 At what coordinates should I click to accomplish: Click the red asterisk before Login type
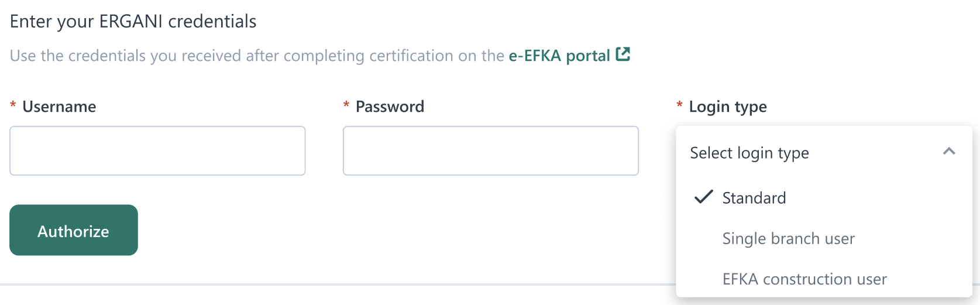(679, 105)
